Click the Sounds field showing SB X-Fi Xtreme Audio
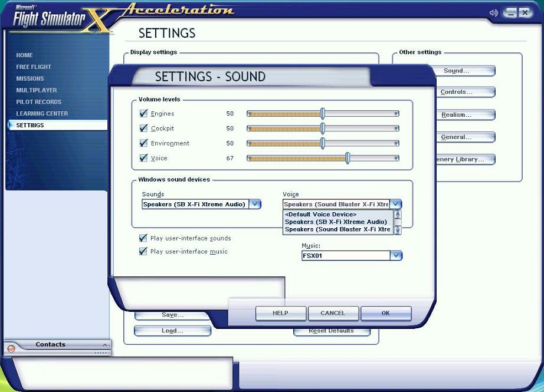 pos(195,204)
